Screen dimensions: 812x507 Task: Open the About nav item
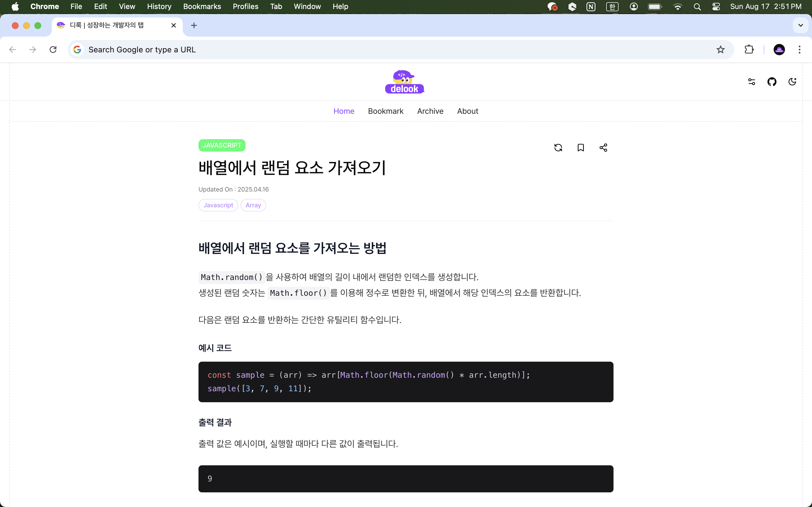pyautogui.click(x=467, y=111)
